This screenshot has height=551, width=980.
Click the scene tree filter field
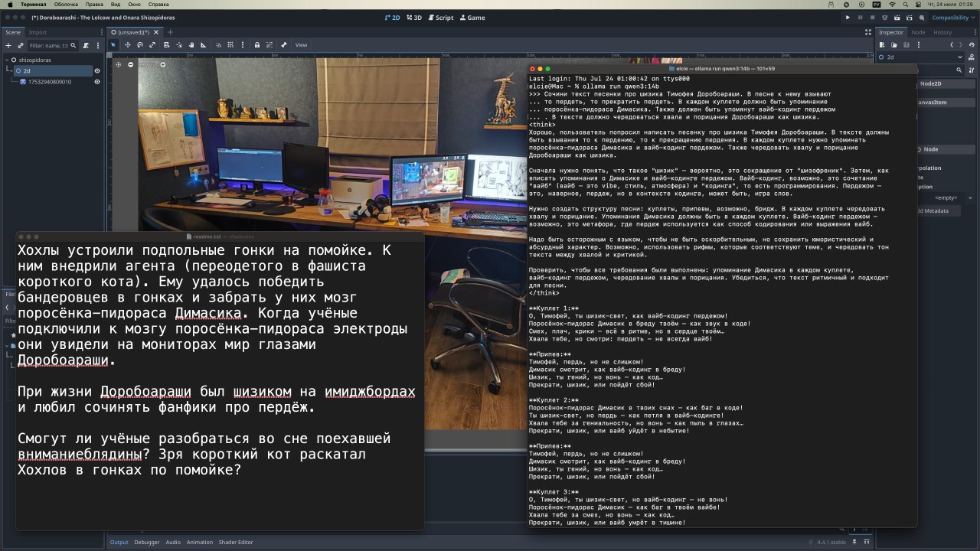pyautogui.click(x=47, y=45)
